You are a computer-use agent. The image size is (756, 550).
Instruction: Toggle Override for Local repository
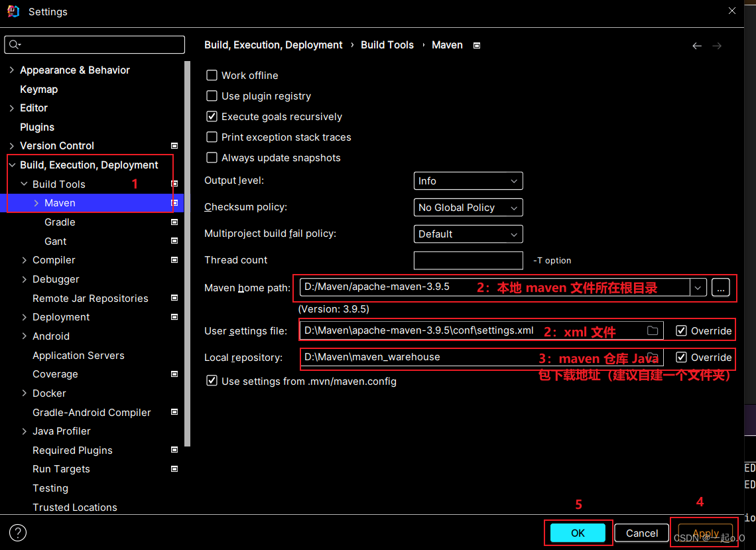click(681, 357)
